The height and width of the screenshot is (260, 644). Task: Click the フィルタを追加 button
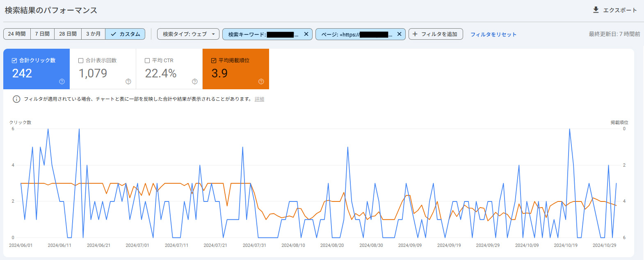435,34
